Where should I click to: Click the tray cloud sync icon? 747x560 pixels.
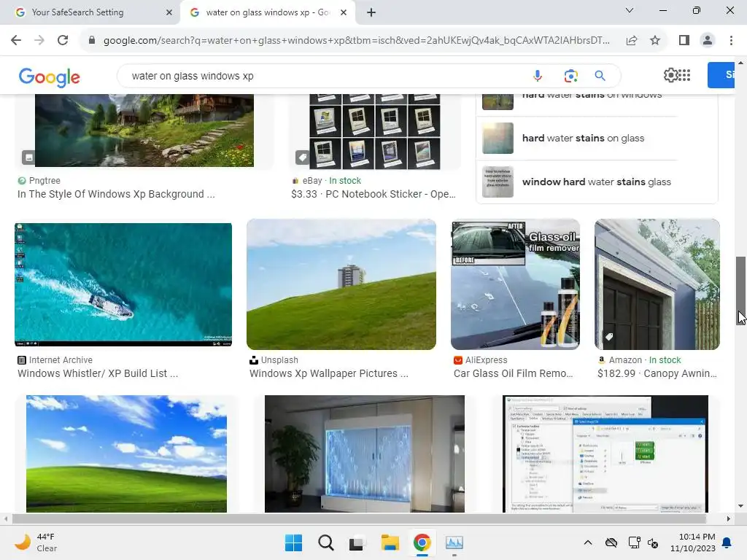(x=611, y=542)
